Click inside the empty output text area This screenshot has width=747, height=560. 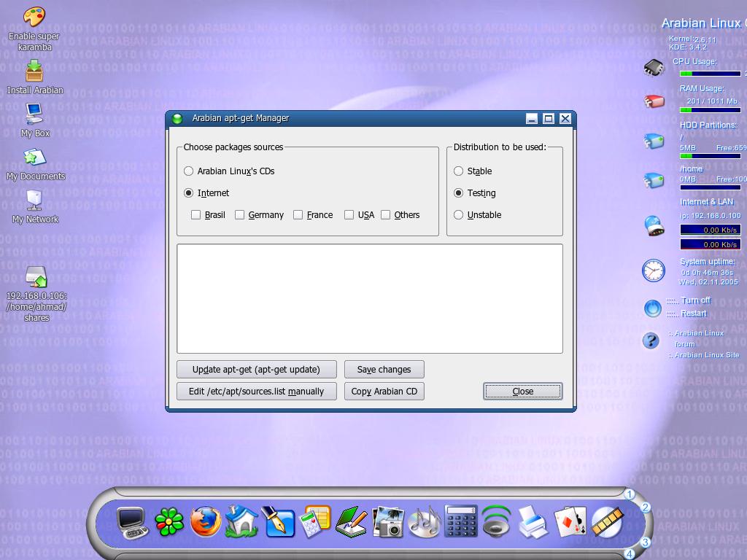point(370,298)
